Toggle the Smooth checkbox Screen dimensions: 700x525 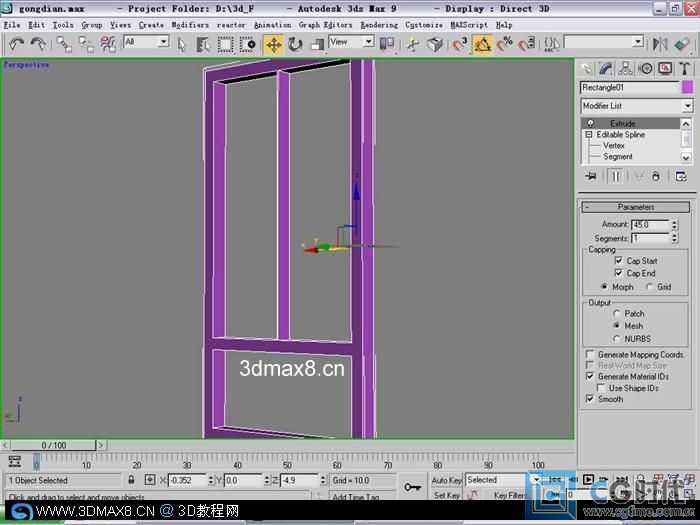coord(590,399)
